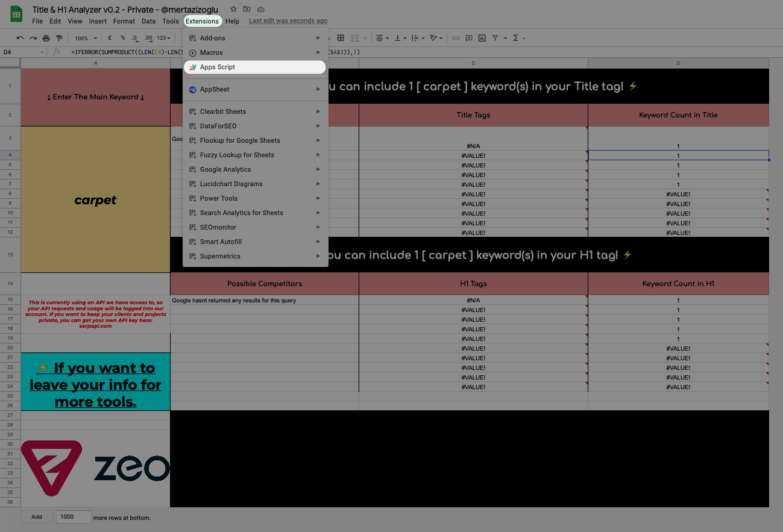
Task: Star this spreadsheet document
Action: tap(233, 9)
